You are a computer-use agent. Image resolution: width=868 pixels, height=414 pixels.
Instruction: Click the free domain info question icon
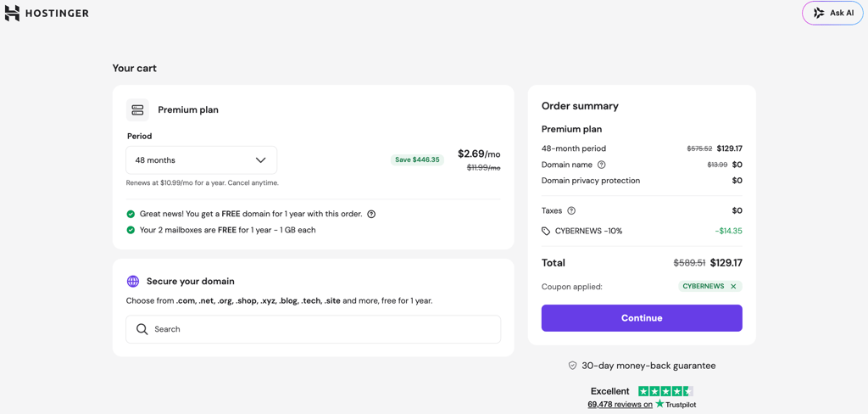pos(371,214)
